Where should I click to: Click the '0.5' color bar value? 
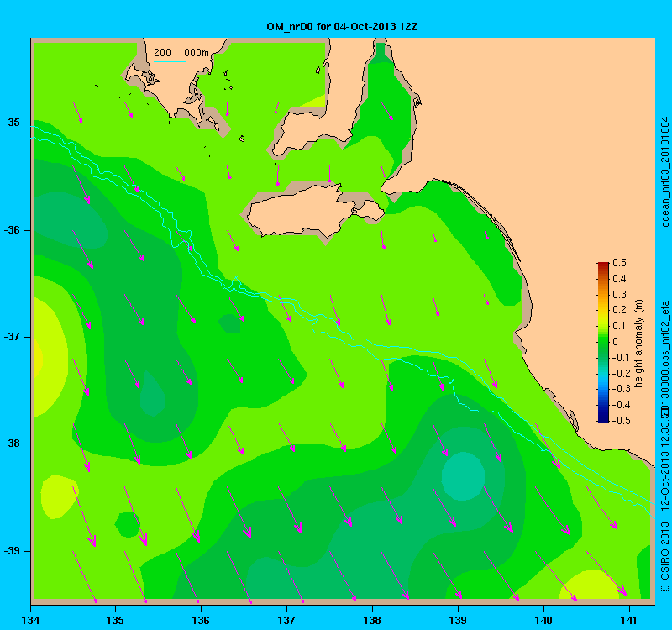[x=619, y=263]
